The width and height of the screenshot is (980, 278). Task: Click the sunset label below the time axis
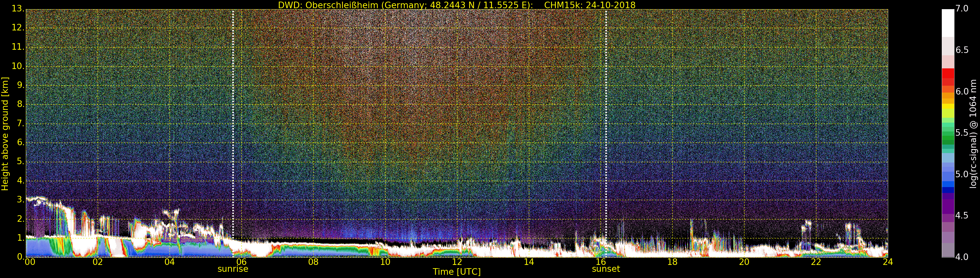click(x=606, y=269)
